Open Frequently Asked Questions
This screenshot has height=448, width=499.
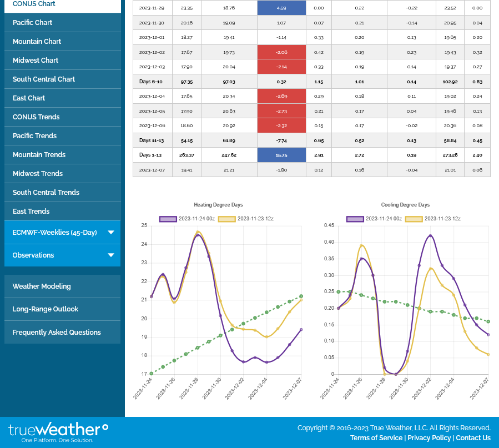coord(57,333)
